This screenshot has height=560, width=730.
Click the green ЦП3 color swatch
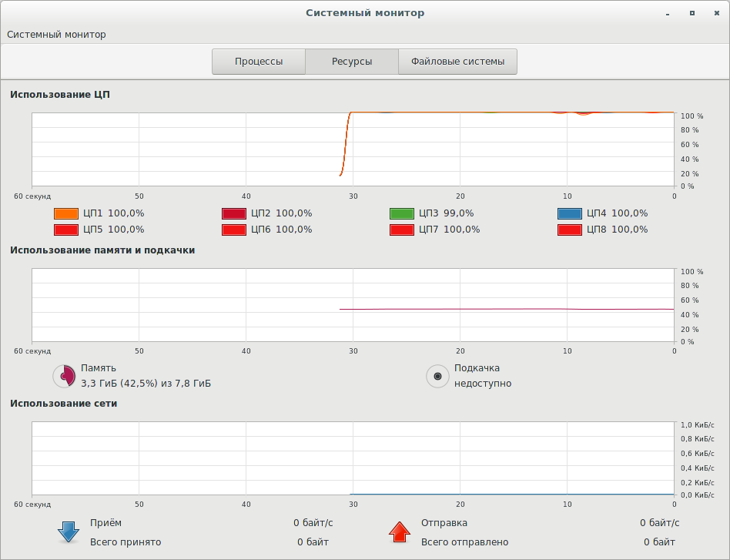(x=402, y=213)
